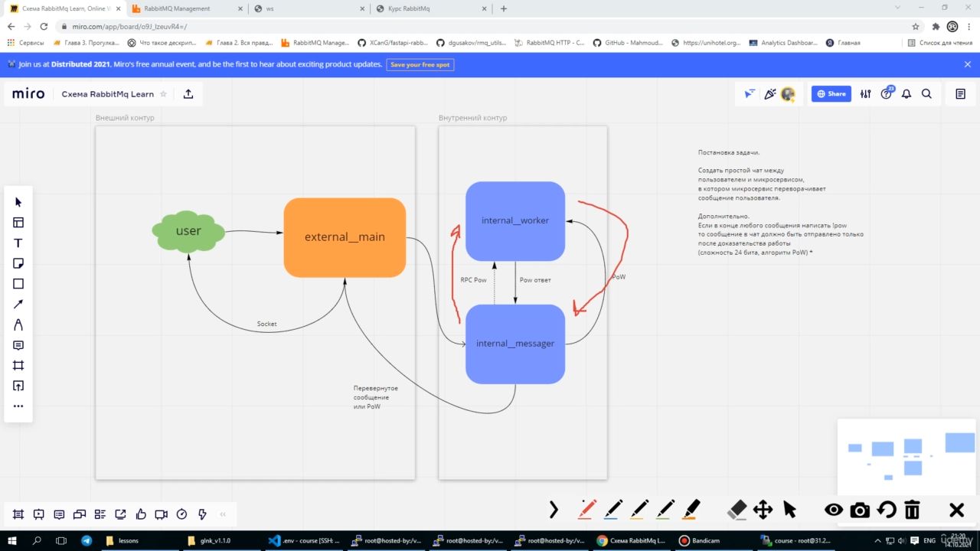Select the red pen color
This screenshot has height=551, width=980.
coord(587,510)
